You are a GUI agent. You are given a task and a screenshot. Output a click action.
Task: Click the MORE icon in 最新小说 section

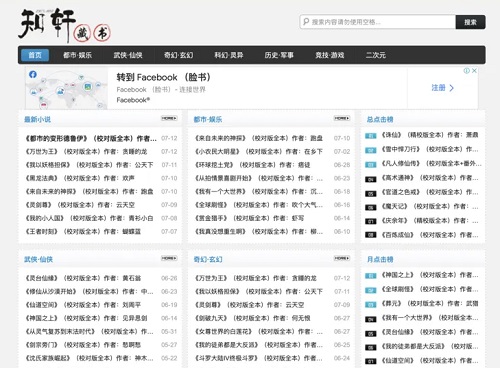tap(169, 118)
